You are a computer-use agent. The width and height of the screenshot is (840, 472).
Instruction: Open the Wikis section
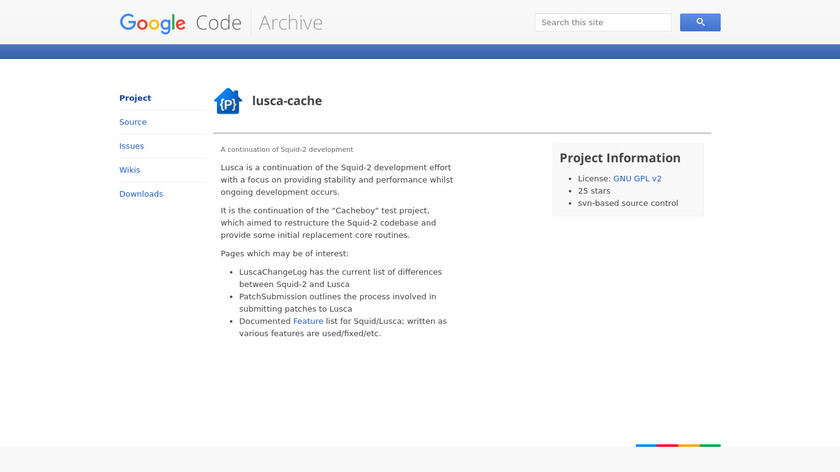(130, 170)
